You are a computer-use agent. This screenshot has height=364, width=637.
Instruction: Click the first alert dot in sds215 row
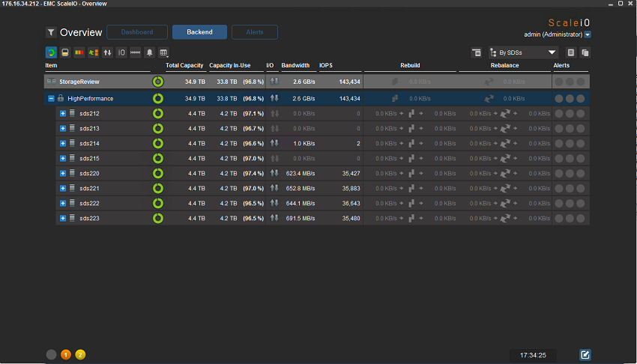click(559, 158)
